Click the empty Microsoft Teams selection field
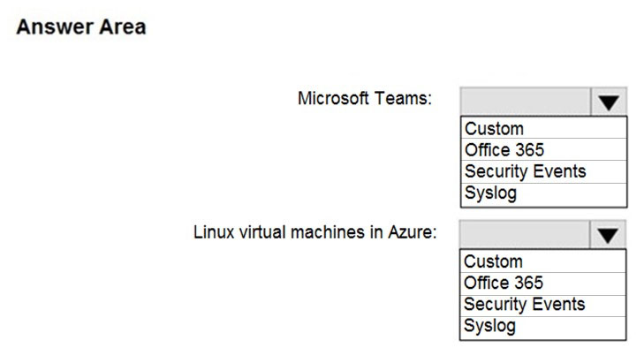This screenshot has width=644, height=363. [x=526, y=102]
